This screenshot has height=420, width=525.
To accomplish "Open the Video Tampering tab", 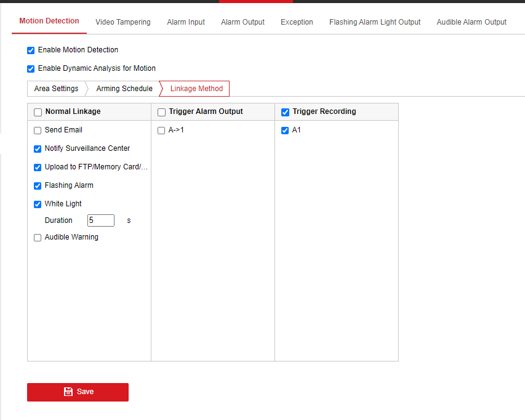I will click(122, 22).
